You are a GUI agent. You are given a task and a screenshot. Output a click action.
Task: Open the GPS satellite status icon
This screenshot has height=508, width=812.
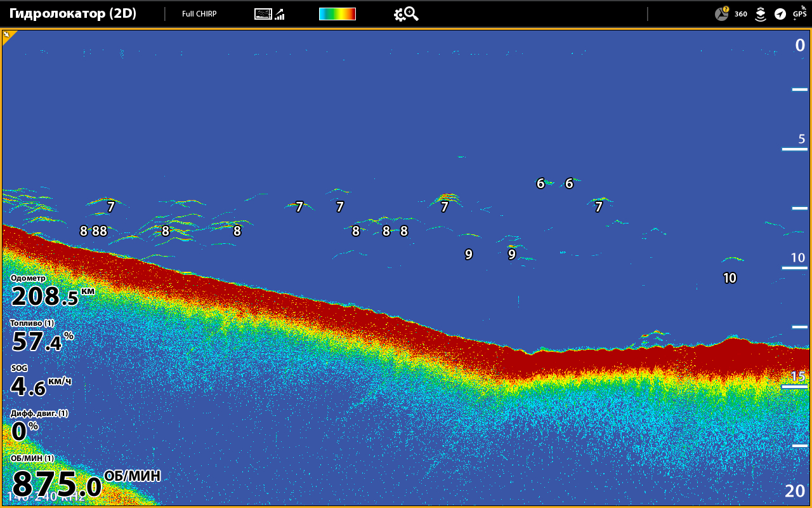click(x=799, y=13)
